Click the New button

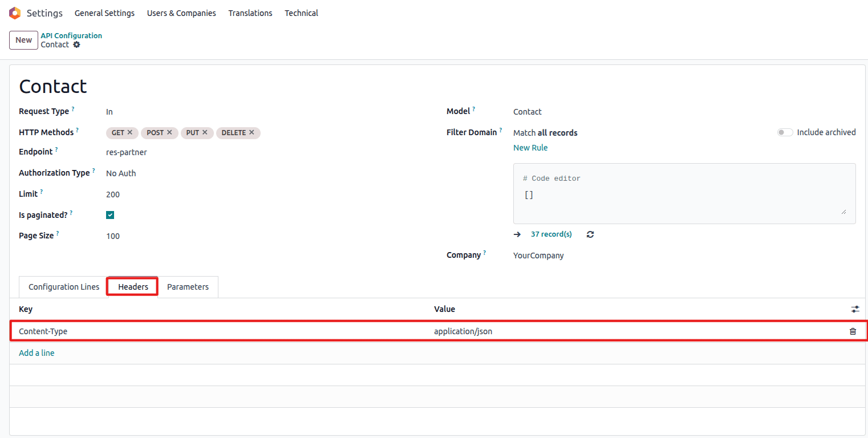pyautogui.click(x=23, y=40)
